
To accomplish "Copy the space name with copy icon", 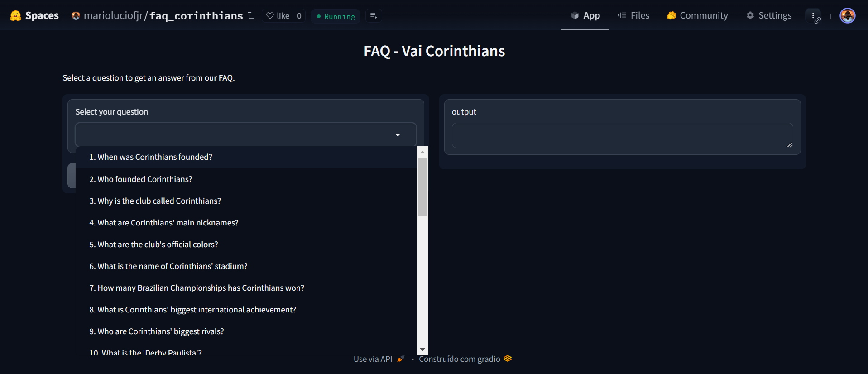I will [x=251, y=16].
